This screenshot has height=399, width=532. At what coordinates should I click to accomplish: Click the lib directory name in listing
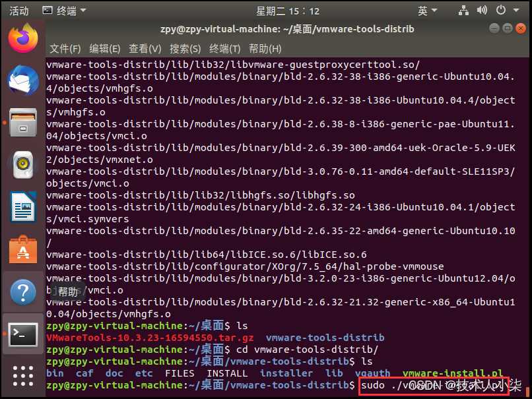(334, 373)
